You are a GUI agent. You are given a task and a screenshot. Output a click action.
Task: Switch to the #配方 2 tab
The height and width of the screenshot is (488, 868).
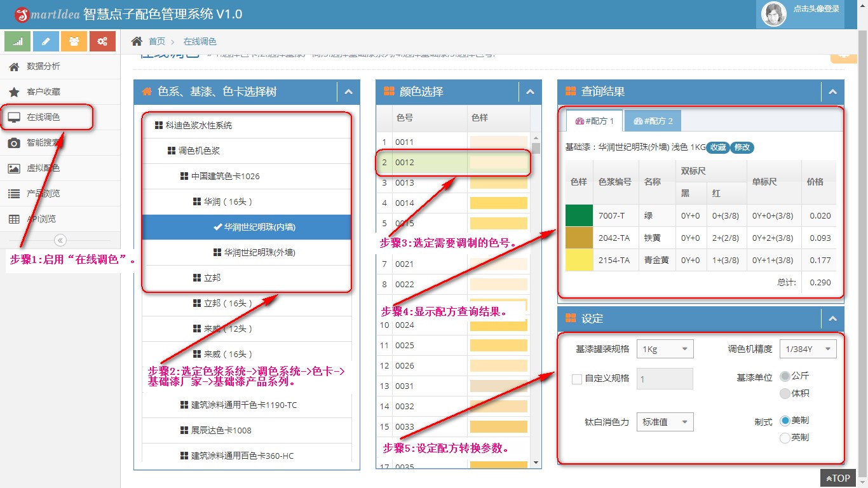[653, 121]
